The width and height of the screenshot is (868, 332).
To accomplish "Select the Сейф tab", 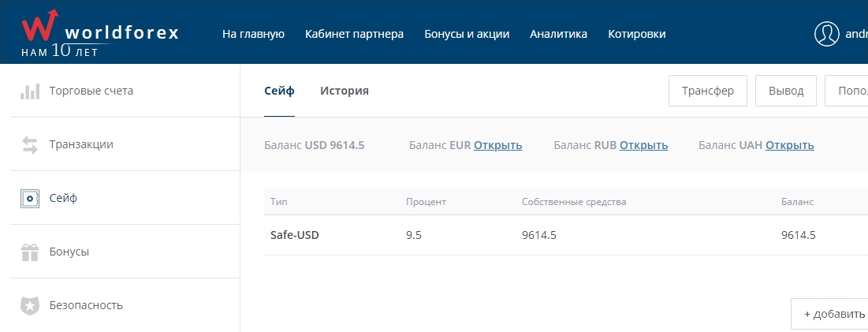I will [279, 91].
